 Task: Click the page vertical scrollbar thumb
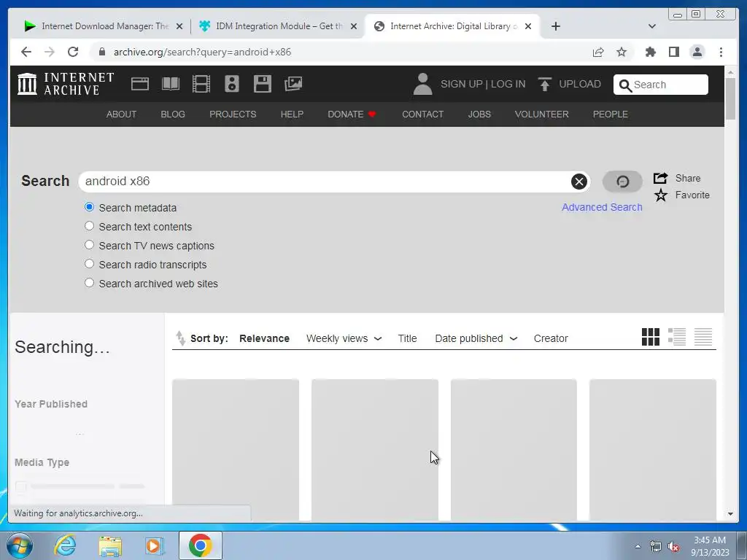pyautogui.click(x=730, y=98)
